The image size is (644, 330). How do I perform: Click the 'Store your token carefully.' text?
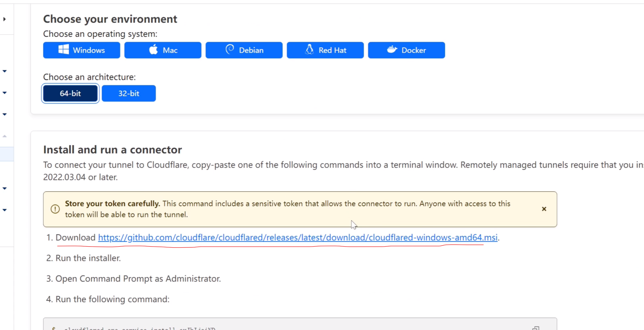point(113,204)
